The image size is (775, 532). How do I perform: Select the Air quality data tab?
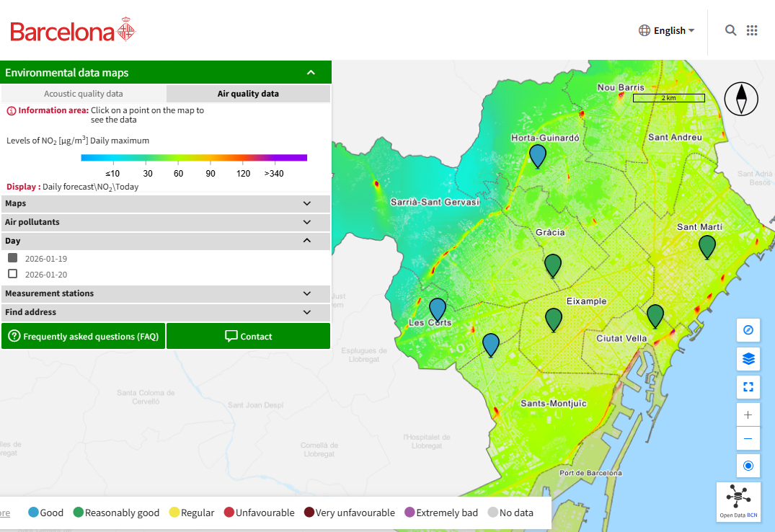tap(248, 94)
